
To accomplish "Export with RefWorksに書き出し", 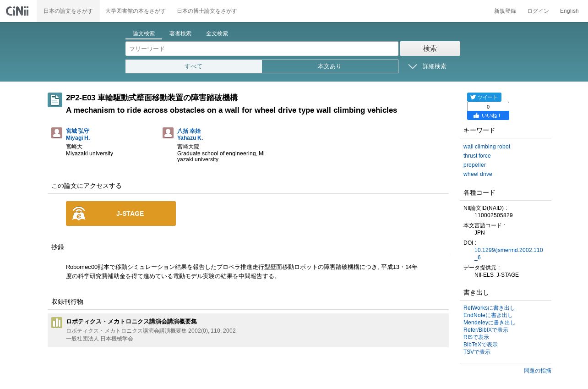I will 489,308.
